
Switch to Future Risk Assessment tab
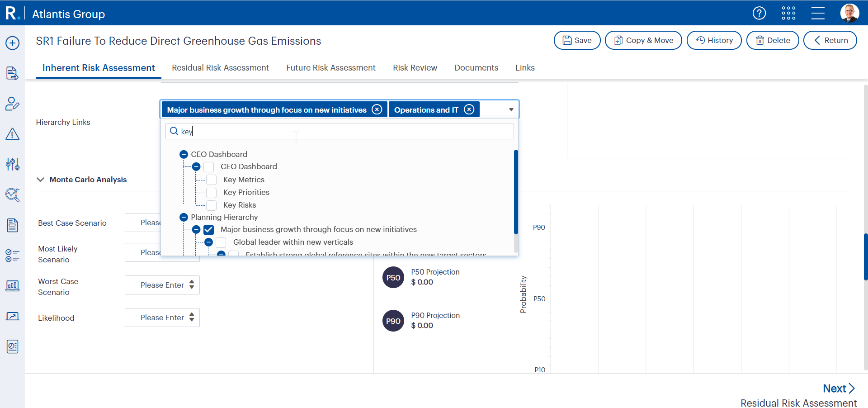click(x=331, y=68)
